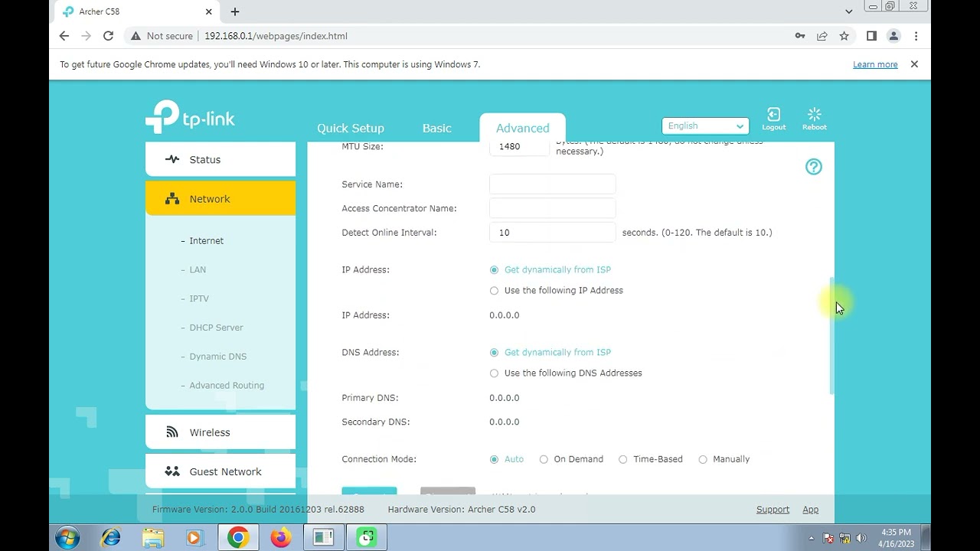Screen dimensions: 980x551
Task: Open the IPTV submenu item
Action: (x=199, y=298)
